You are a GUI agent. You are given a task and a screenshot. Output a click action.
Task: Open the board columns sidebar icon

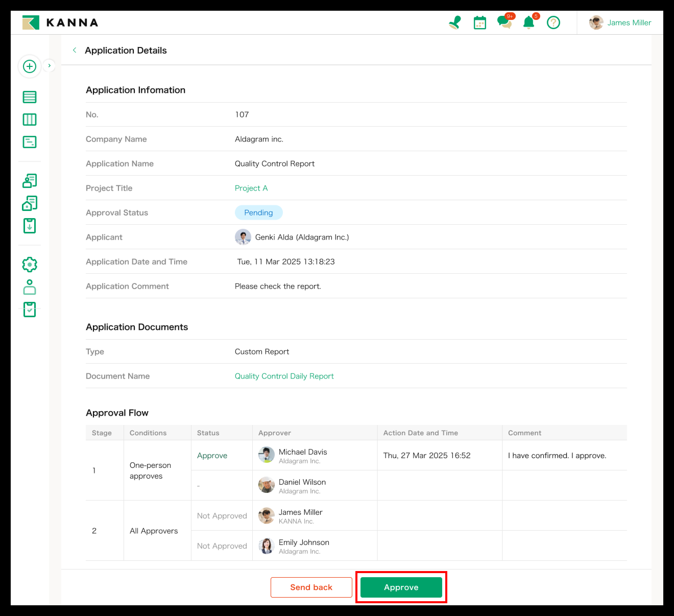tap(29, 119)
